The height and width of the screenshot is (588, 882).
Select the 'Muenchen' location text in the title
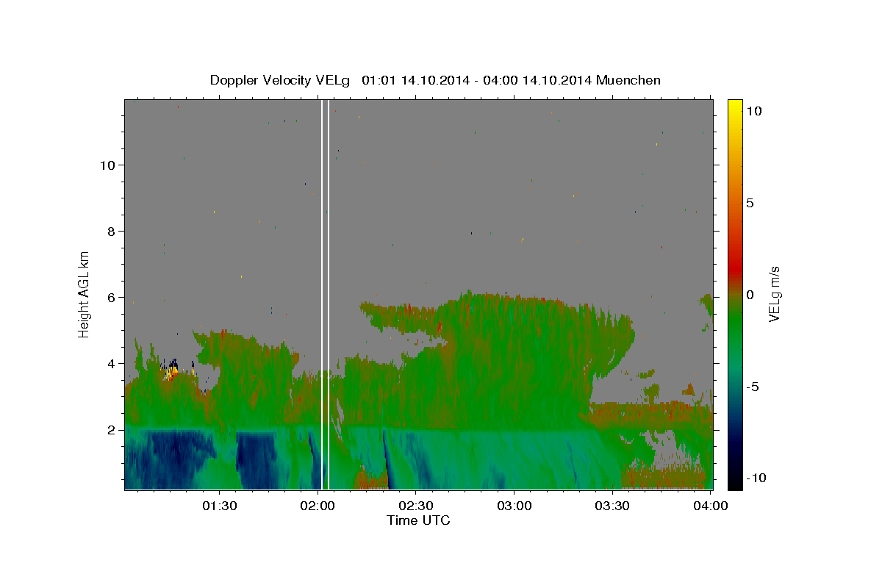point(628,80)
